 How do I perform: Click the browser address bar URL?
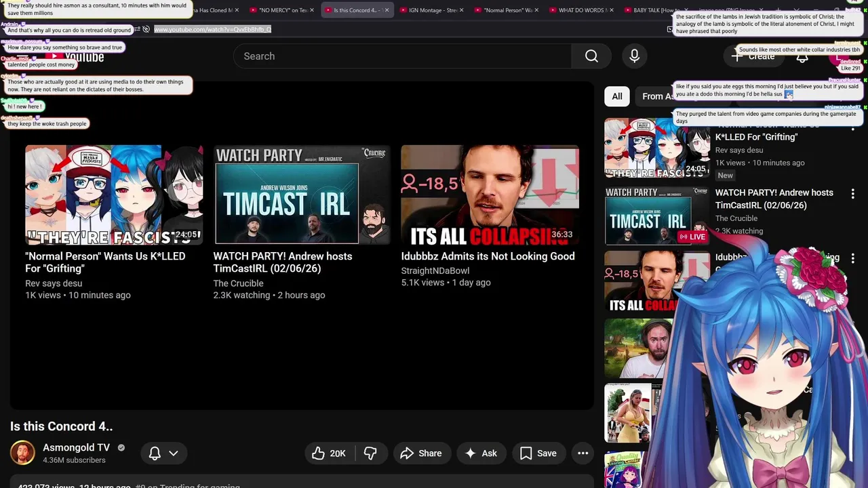click(x=212, y=29)
